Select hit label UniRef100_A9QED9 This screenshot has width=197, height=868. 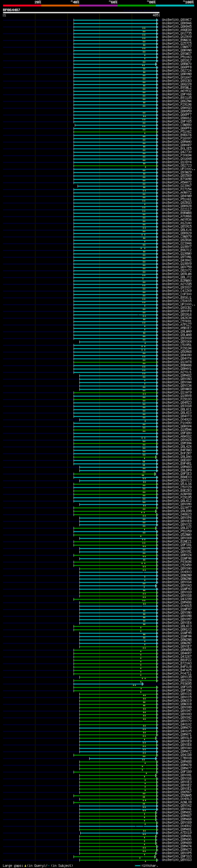(176, 30)
